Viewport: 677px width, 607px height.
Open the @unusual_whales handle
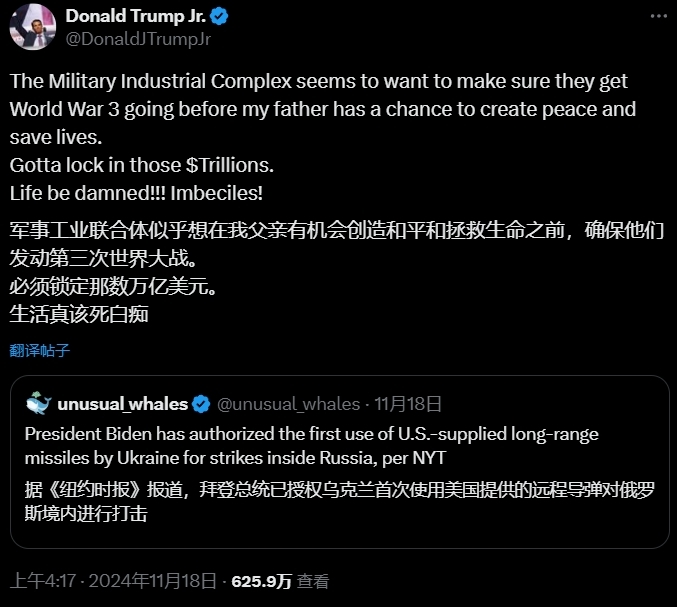click(288, 404)
